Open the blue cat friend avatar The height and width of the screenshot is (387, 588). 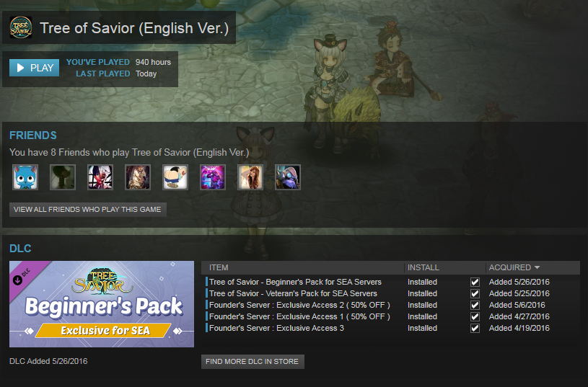pos(25,177)
